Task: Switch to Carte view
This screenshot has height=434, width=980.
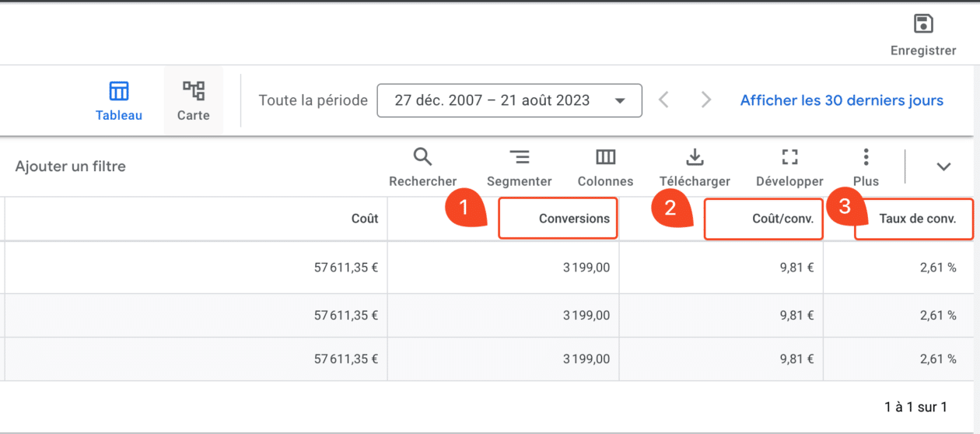Action: pos(193,100)
